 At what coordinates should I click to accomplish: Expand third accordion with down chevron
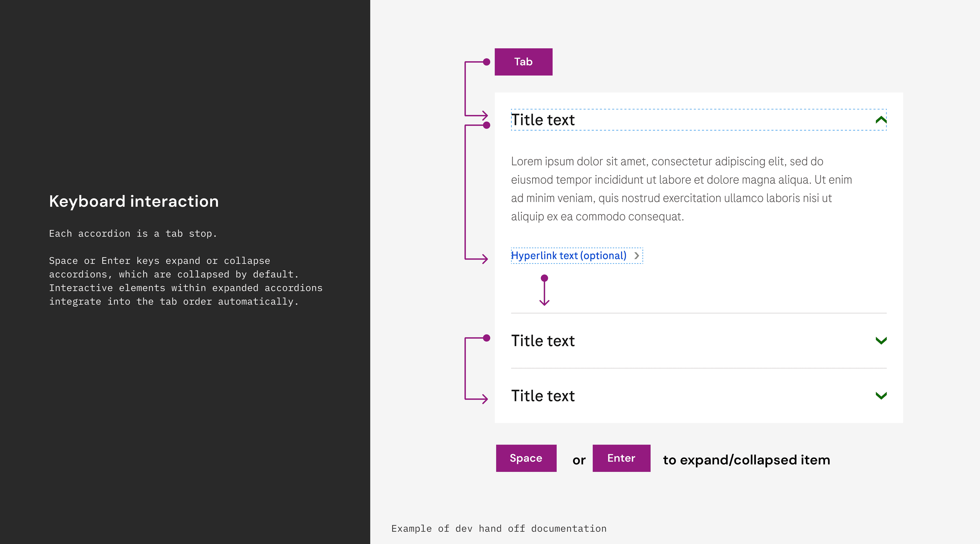[881, 396]
